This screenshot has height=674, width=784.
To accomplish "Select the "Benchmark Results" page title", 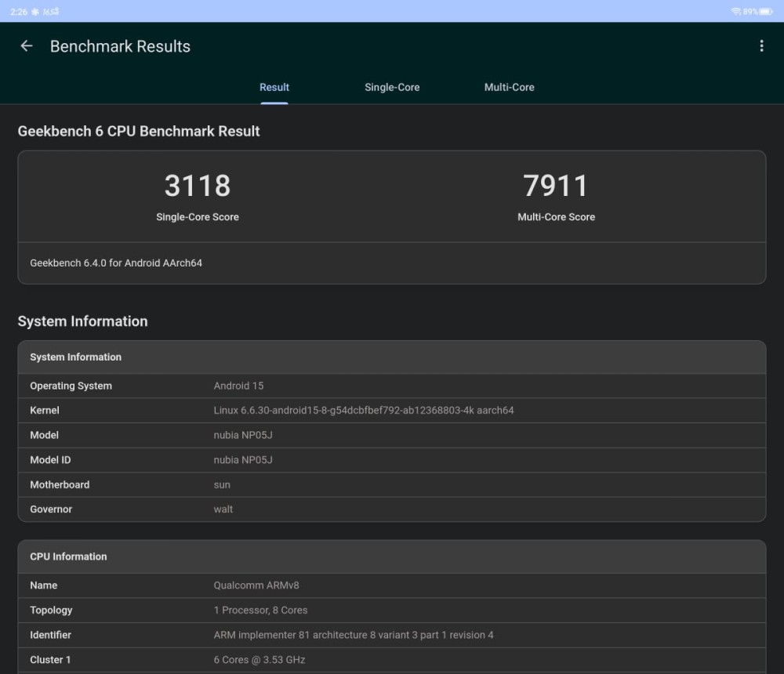I will (120, 46).
